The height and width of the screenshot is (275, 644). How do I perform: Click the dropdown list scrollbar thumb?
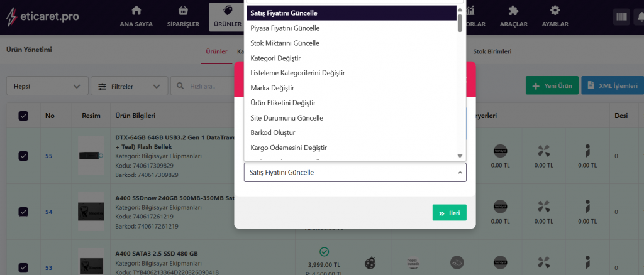click(x=460, y=22)
